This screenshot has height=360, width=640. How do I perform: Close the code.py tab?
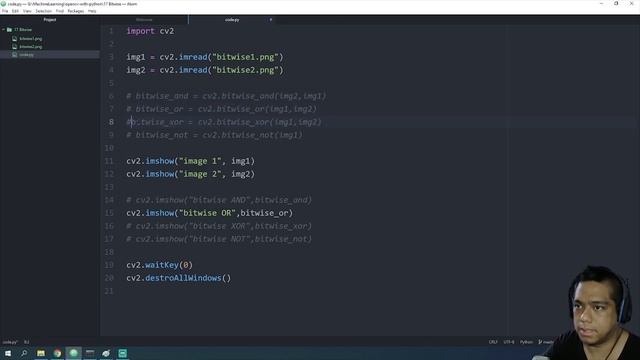(271, 20)
